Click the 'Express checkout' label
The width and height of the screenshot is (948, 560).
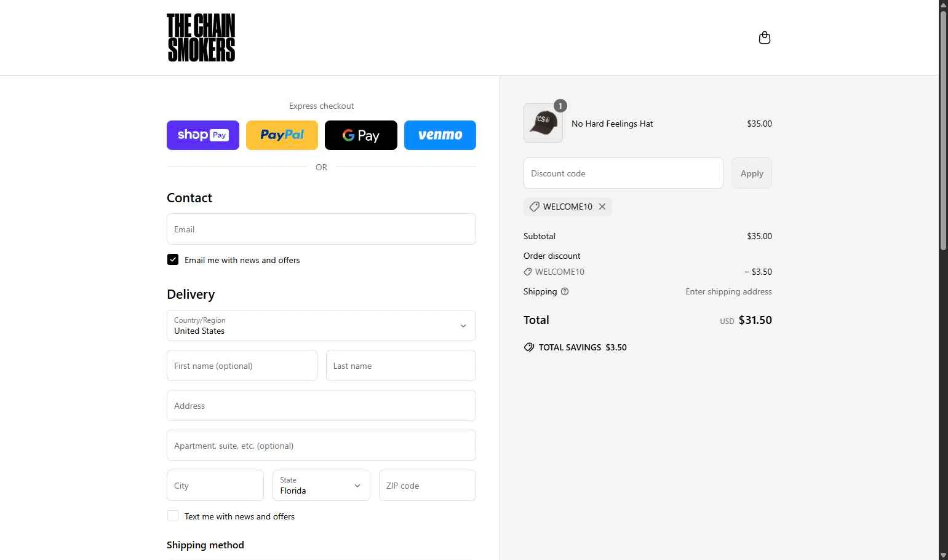(x=321, y=106)
